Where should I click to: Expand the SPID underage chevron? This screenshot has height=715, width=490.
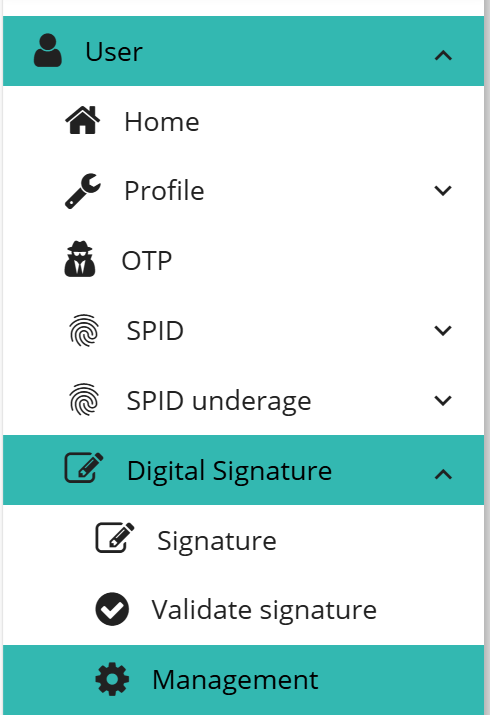[443, 400]
